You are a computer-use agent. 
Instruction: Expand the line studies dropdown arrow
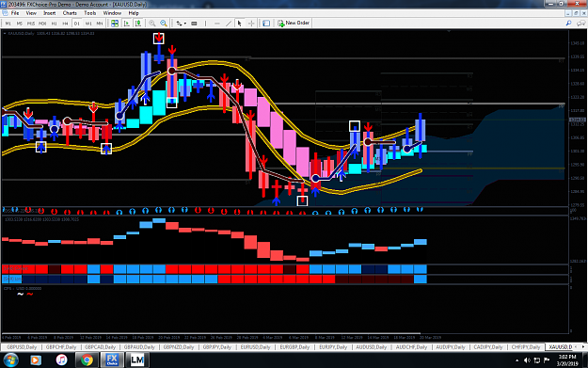[x=185, y=24]
